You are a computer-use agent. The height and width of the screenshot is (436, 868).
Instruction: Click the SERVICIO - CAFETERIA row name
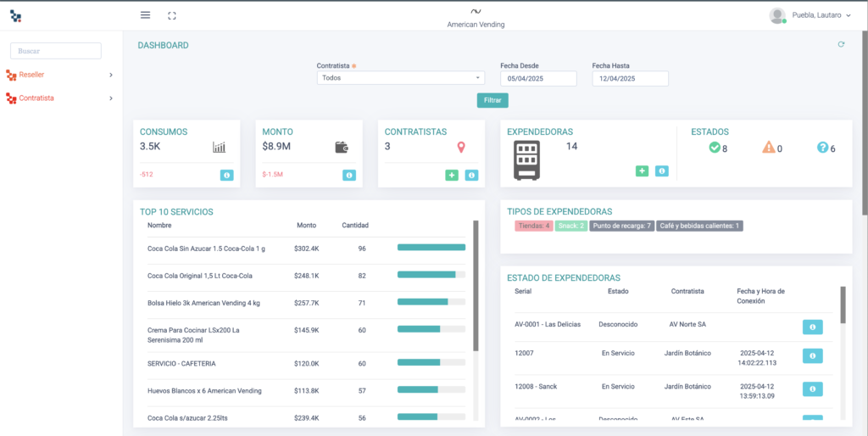[x=181, y=364]
